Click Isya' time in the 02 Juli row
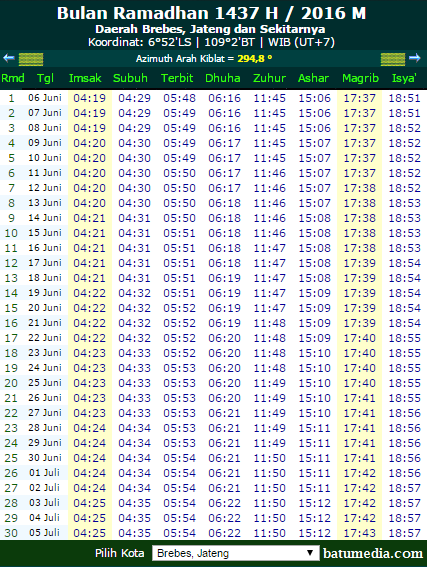 (x=405, y=488)
